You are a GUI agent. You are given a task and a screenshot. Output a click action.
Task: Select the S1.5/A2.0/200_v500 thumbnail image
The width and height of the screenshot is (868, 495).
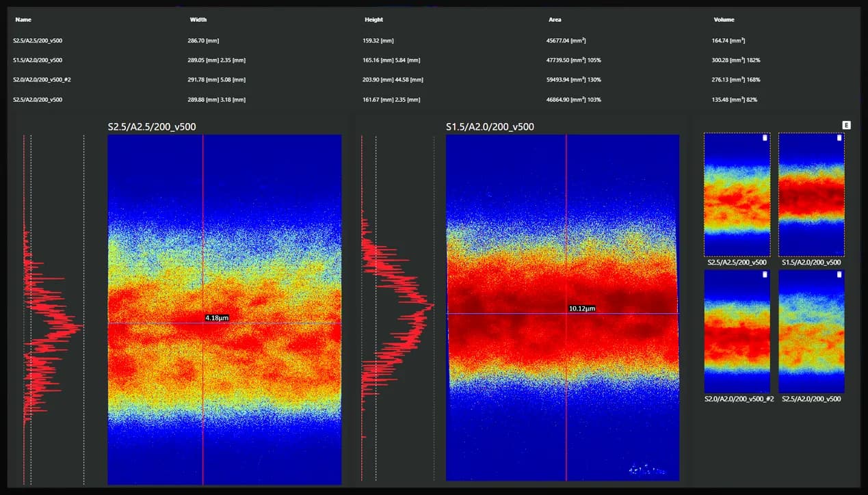pos(811,195)
